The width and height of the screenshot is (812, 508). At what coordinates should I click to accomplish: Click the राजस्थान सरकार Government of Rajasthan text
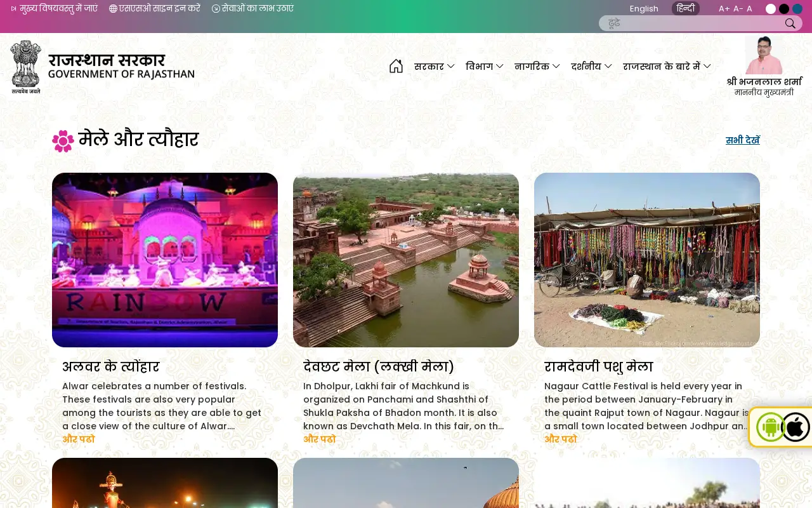tap(121, 65)
